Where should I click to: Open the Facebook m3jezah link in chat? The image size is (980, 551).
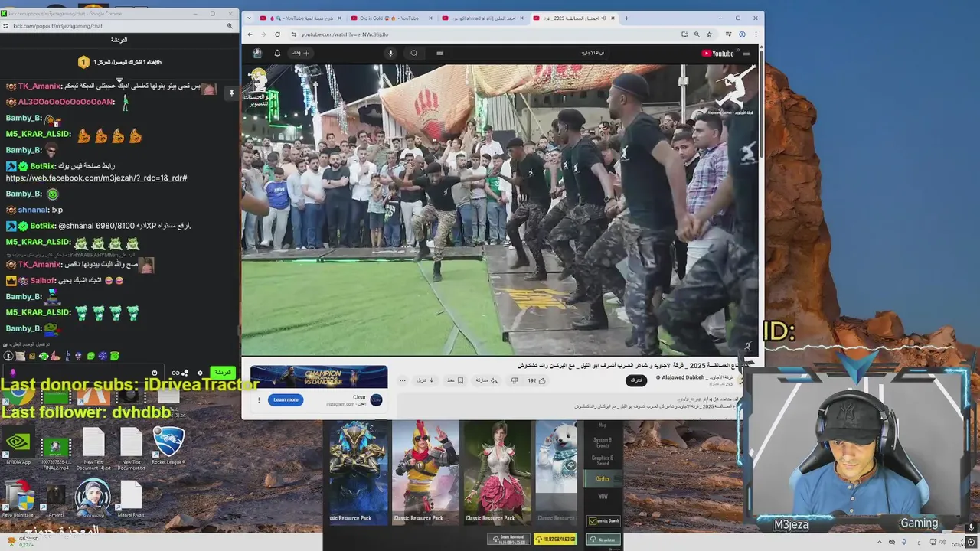96,178
